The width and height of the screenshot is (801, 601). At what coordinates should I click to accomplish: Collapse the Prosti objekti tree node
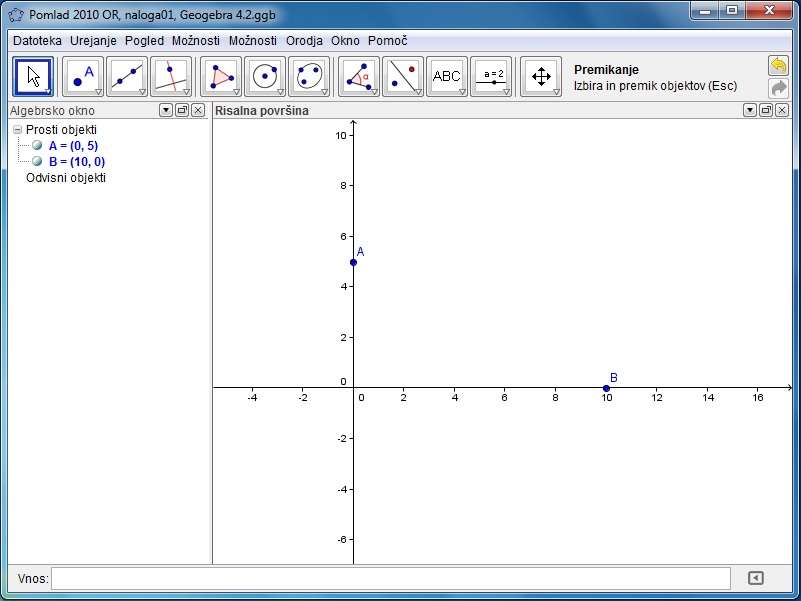pyautogui.click(x=17, y=130)
